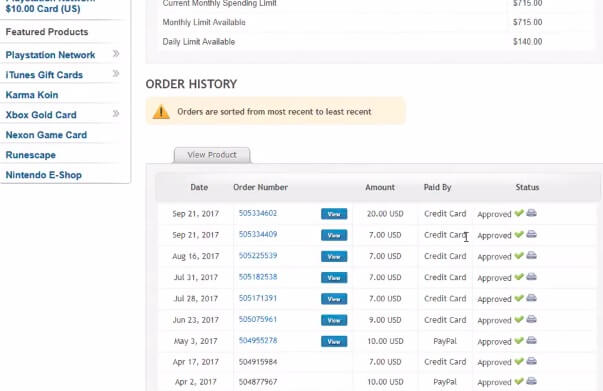Click green checkmark for order 504915984
This screenshot has width=603, height=391.
(519, 361)
